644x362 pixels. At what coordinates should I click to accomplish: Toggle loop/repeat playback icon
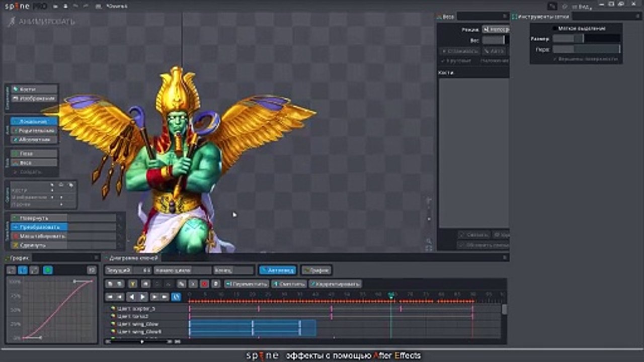click(x=176, y=297)
